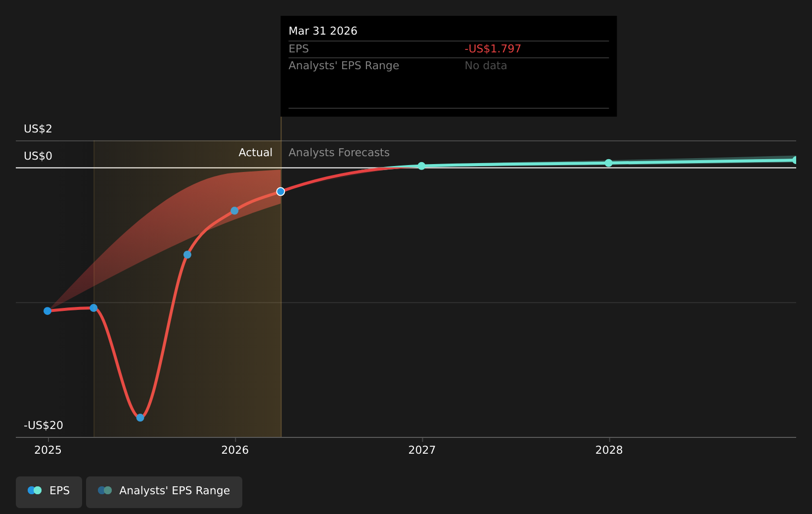
Task: Click the 2025 x-axis label
Action: 48,450
